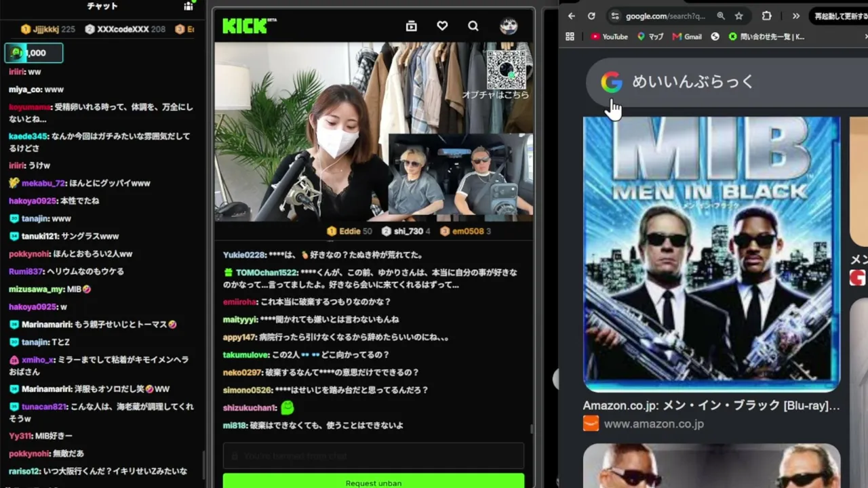Screen dimensions: 868x488
Task: Click username neko0297 in Kick chat
Action: tap(242, 372)
